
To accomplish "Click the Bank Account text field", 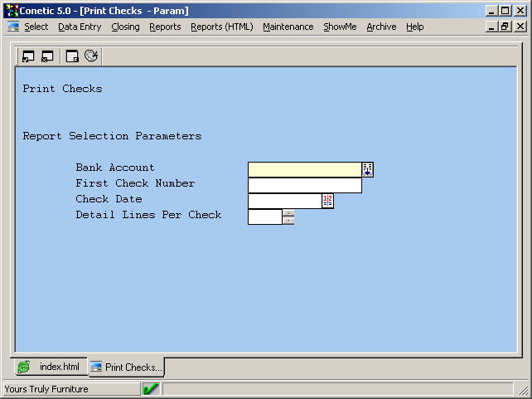I will (x=304, y=169).
